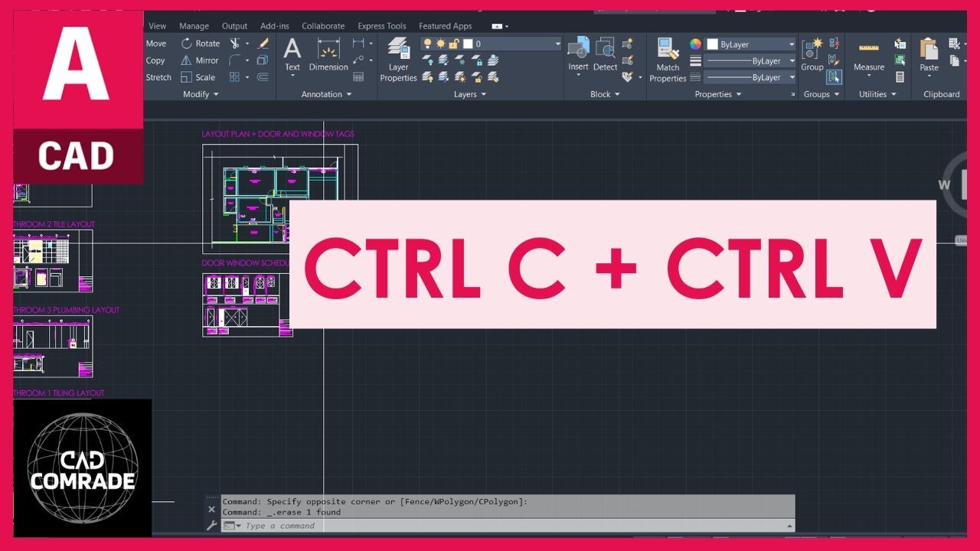Open the Manage ribbon tab
Viewport: 980px width, 551px height.
coord(194,26)
